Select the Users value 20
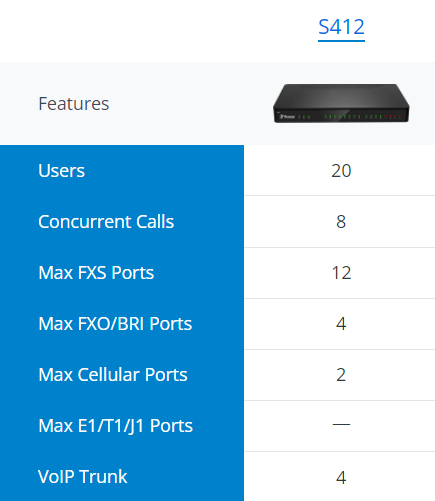The image size is (435, 501). coord(341,171)
